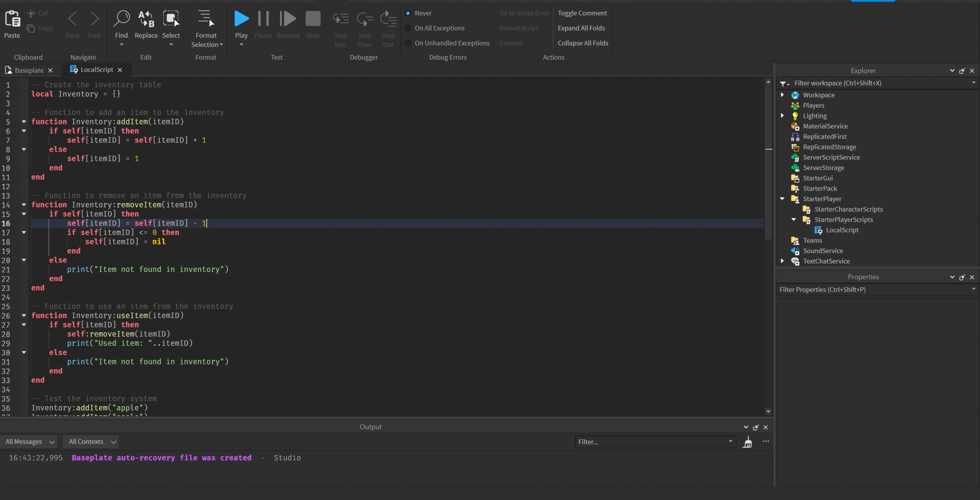The width and height of the screenshot is (980, 500).
Task: Open the Find tool
Action: coord(122,20)
